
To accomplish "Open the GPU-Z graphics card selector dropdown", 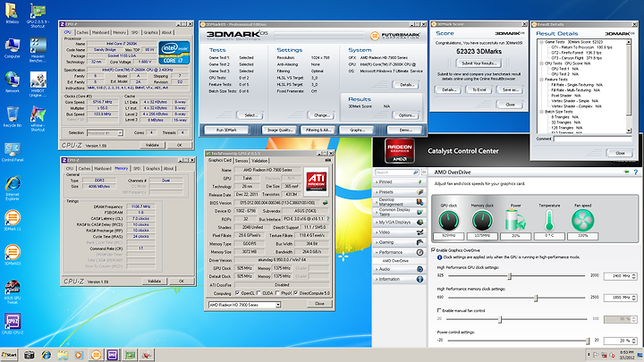I will [x=244, y=305].
